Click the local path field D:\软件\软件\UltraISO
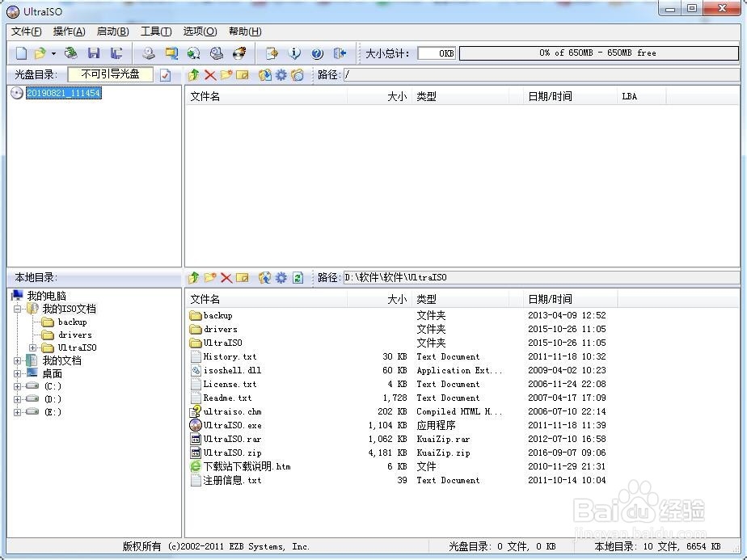 click(542, 278)
